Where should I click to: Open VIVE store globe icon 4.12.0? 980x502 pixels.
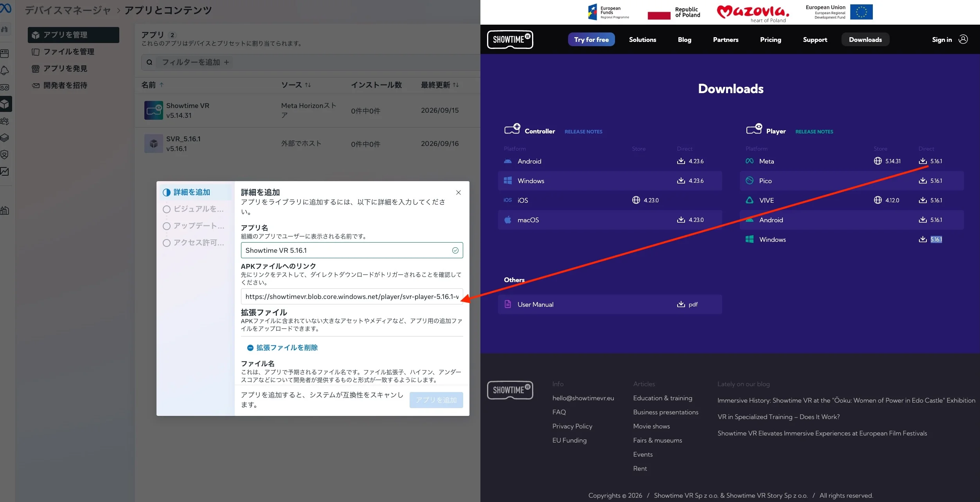pos(878,200)
